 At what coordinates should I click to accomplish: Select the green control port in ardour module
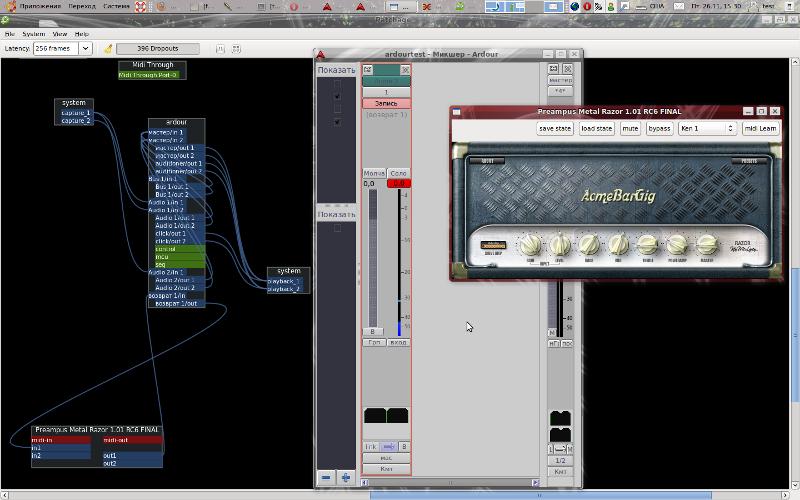[x=180, y=249]
